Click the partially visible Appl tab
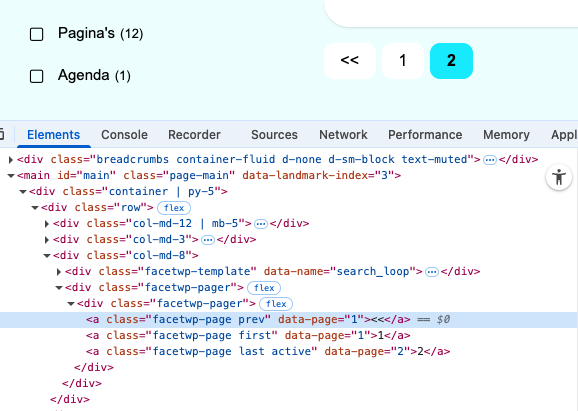Image resolution: width=578 pixels, height=411 pixels. click(x=564, y=135)
